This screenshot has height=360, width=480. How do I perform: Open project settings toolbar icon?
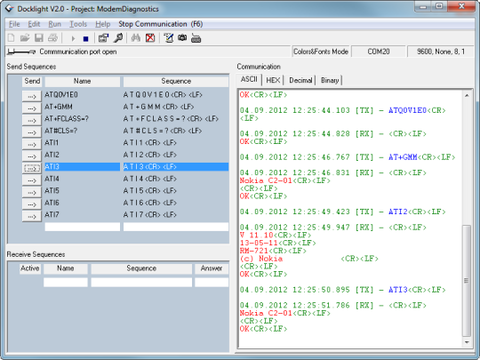point(103,38)
